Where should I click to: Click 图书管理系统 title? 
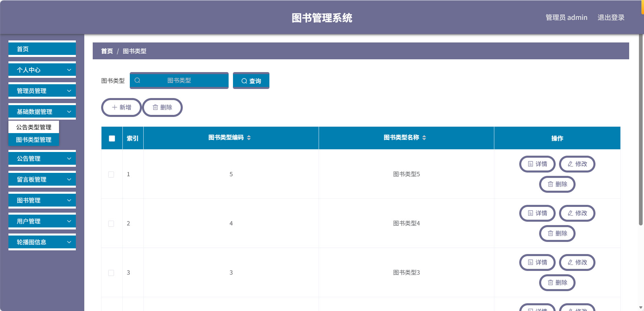(x=322, y=18)
